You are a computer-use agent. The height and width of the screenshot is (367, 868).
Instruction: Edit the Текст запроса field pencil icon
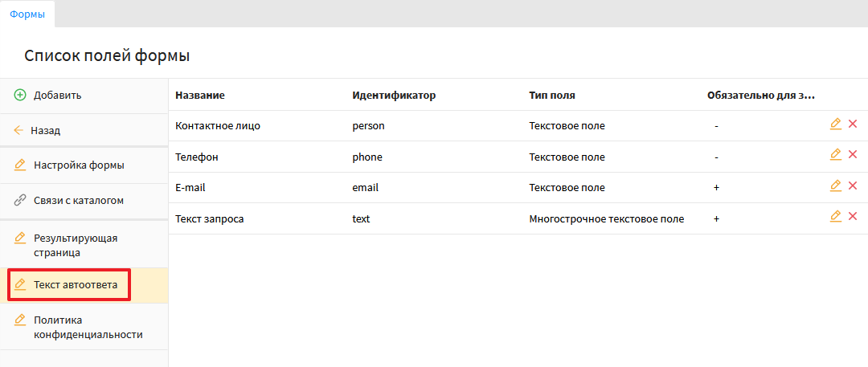[x=835, y=217]
